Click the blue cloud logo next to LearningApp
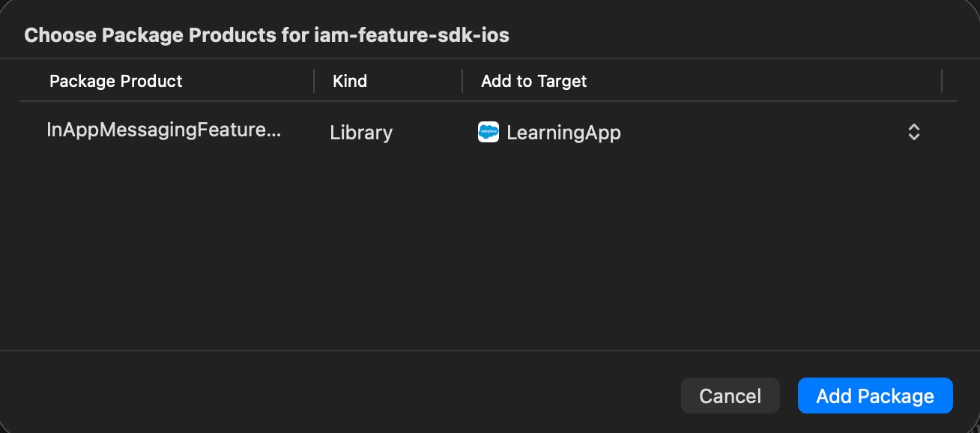Viewport: 980px width, 433px height. coord(488,132)
